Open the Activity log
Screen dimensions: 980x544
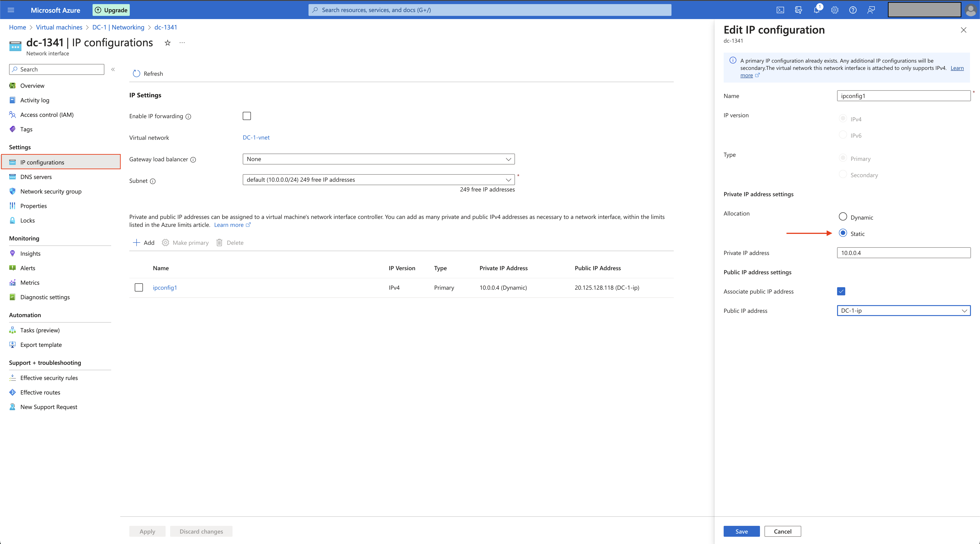pos(34,100)
